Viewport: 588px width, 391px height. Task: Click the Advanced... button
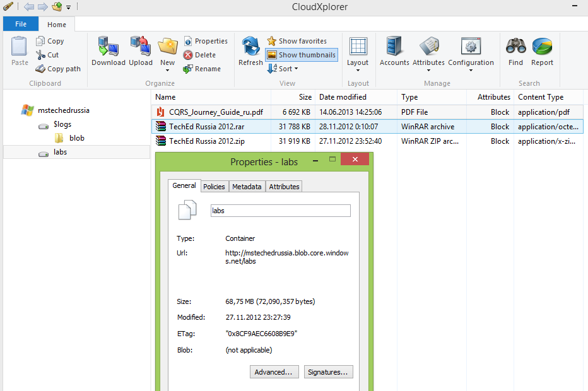point(274,372)
